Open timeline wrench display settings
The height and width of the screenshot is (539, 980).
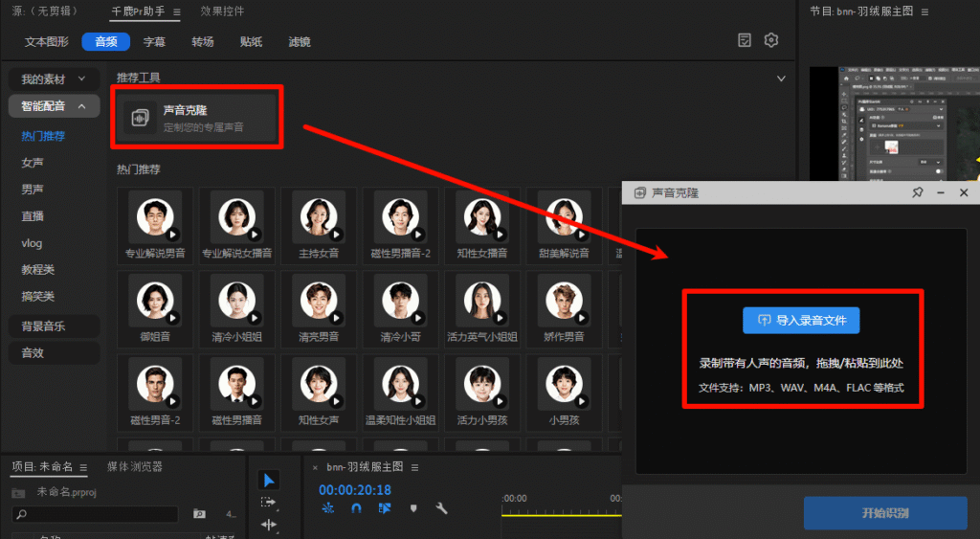click(441, 509)
